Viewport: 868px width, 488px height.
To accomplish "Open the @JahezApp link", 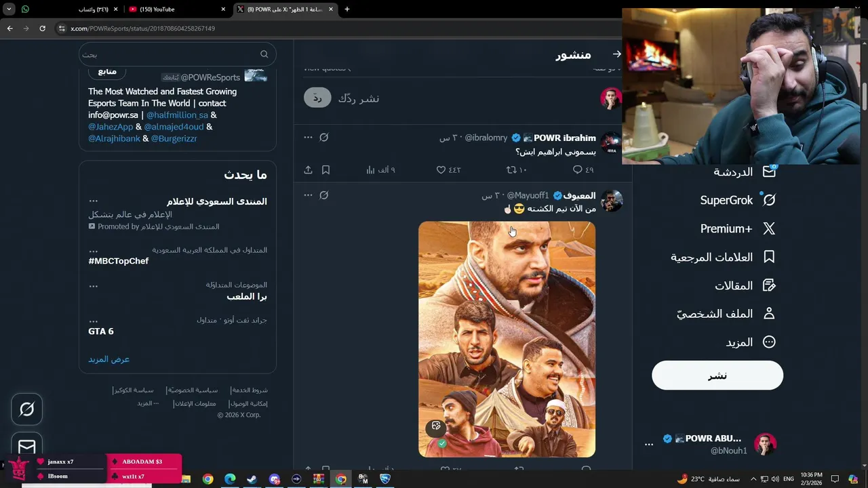I will click(x=111, y=127).
